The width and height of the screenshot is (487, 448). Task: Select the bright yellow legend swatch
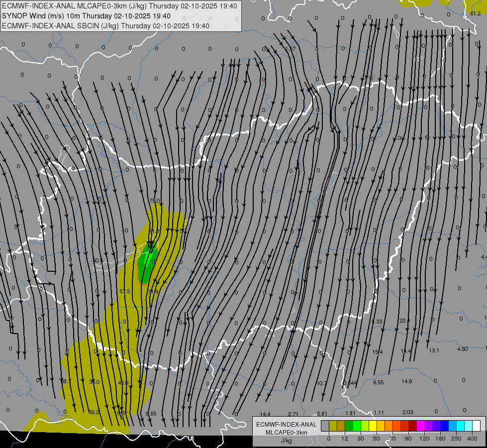coord(373,426)
